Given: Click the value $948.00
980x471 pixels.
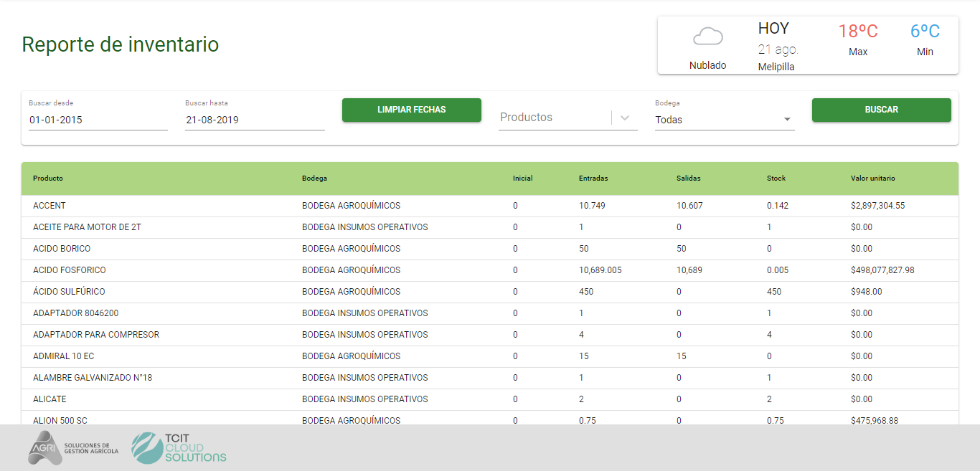Looking at the screenshot, I should [x=867, y=292].
